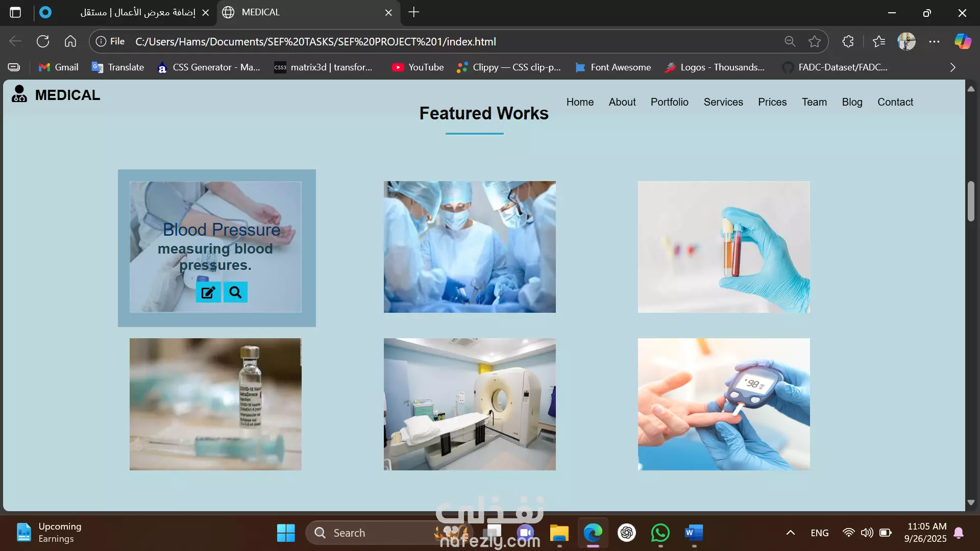Open browser Extensions puzzle icon
This screenshot has width=980, height=551.
tap(848, 41)
